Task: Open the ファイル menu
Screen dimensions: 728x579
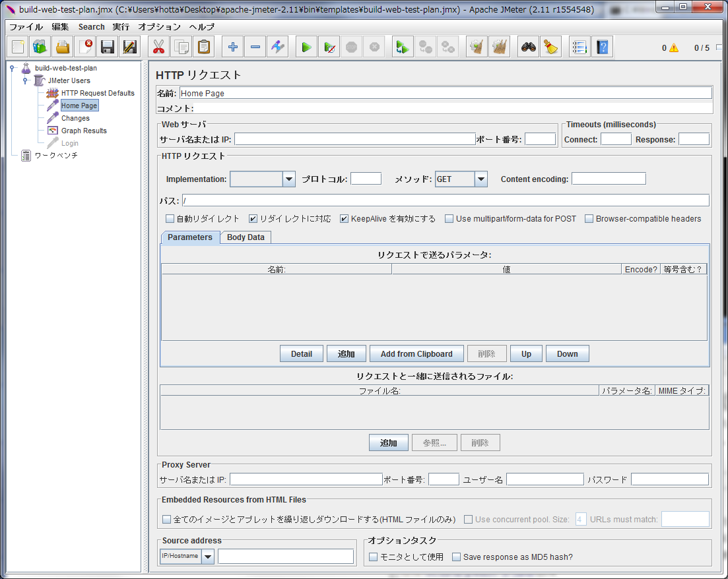Action: (x=26, y=27)
